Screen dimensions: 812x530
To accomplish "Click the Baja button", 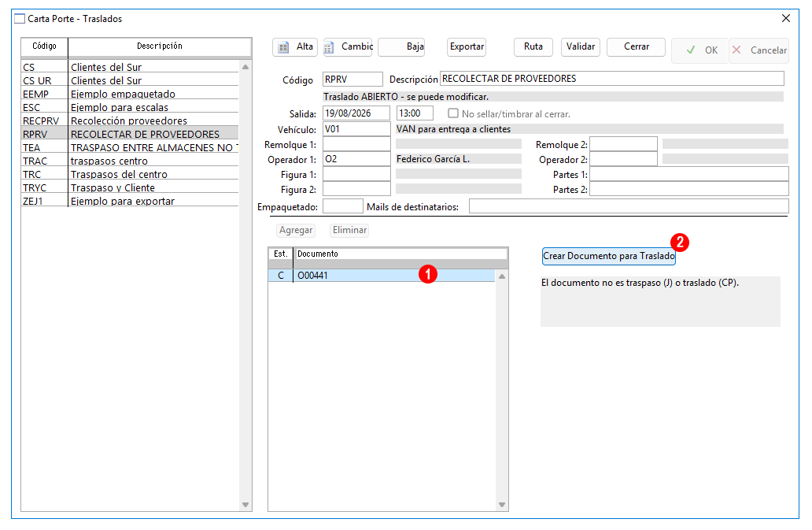I will pos(401,46).
